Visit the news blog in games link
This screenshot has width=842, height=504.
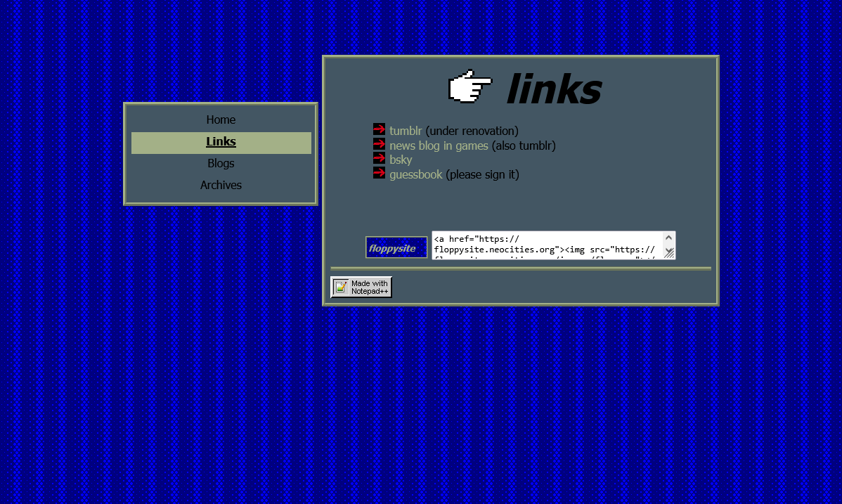coord(439,146)
